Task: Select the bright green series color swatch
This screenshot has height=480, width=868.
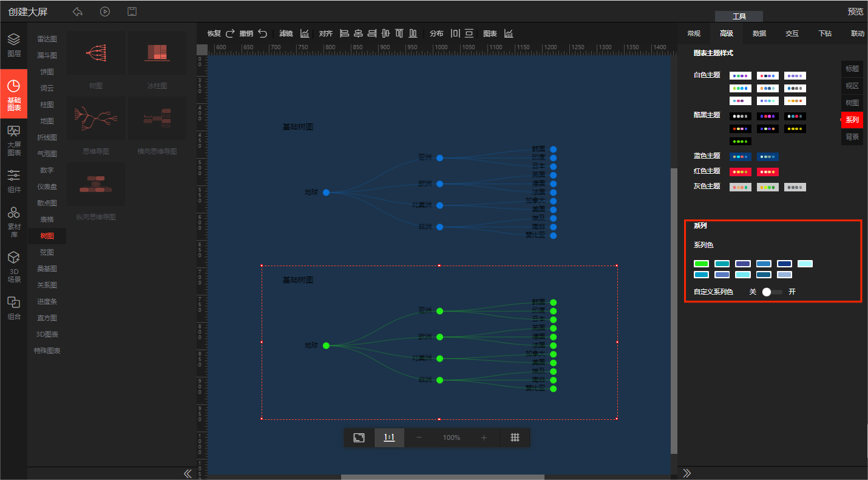Action: pyautogui.click(x=701, y=264)
